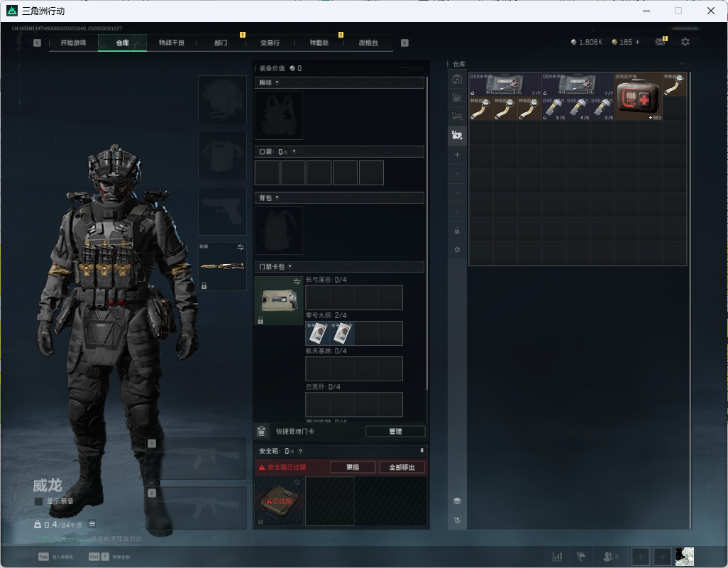The image size is (728, 568).
Task: Select first keycard under 零号大坝
Action: pyautogui.click(x=318, y=333)
